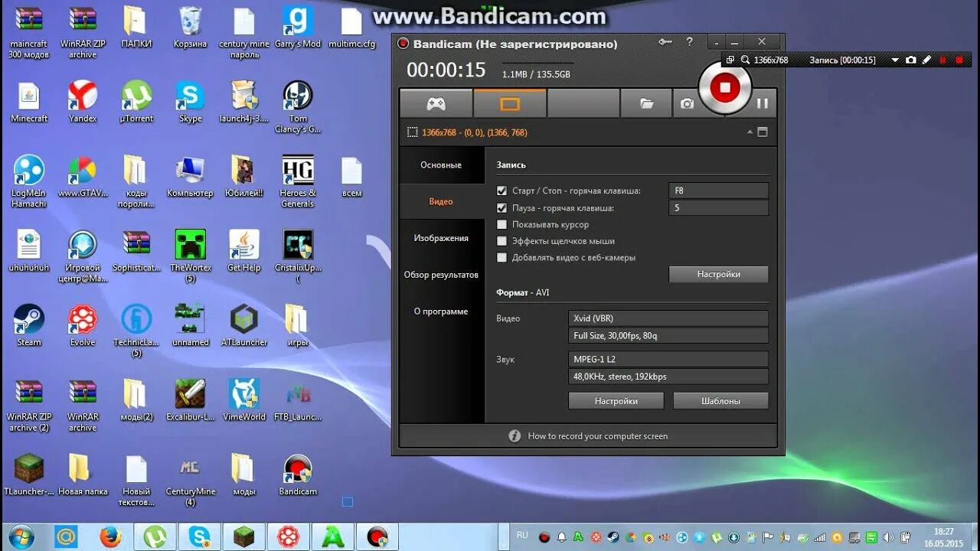The image size is (980, 551).
Task: Click the RU language indicator
Action: tap(522, 536)
